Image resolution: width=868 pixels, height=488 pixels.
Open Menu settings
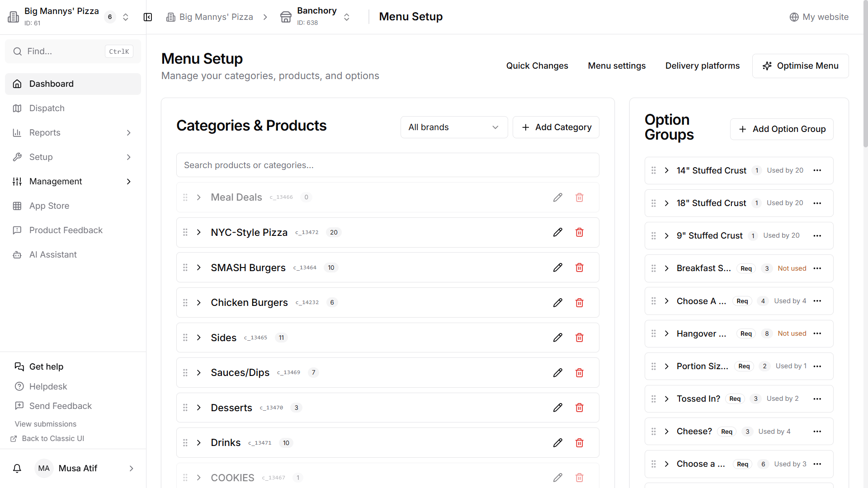(617, 66)
